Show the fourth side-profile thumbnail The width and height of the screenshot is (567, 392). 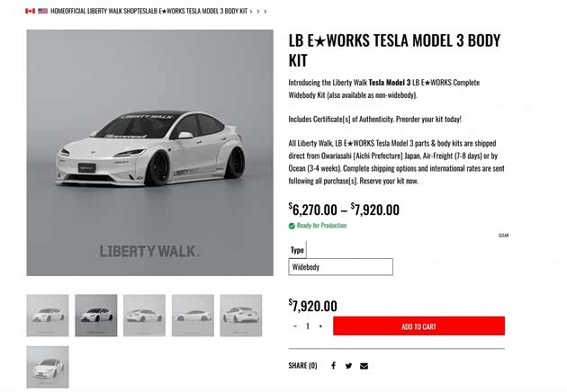pyautogui.click(x=193, y=316)
